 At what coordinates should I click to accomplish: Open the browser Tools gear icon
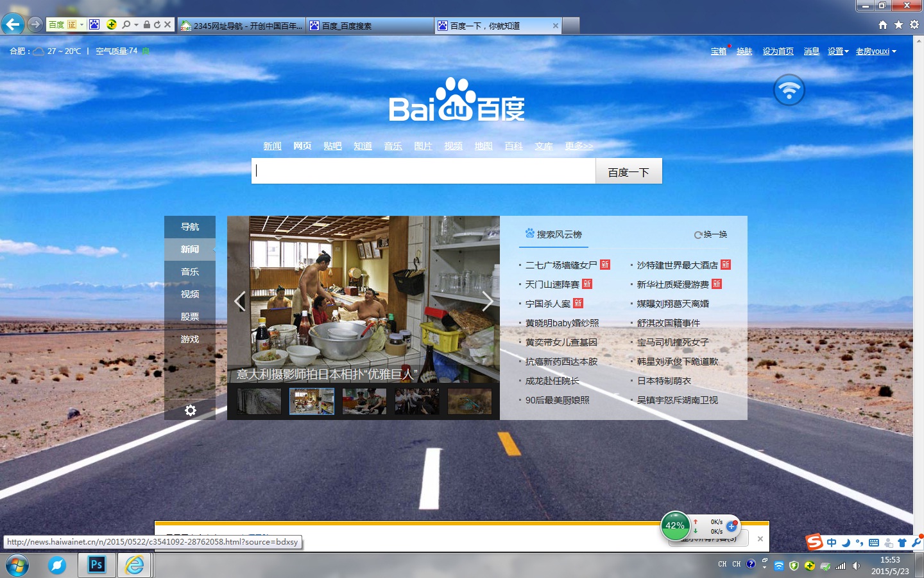[914, 24]
